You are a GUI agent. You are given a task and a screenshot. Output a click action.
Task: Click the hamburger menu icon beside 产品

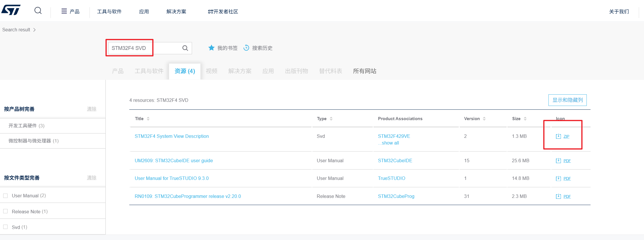point(64,11)
